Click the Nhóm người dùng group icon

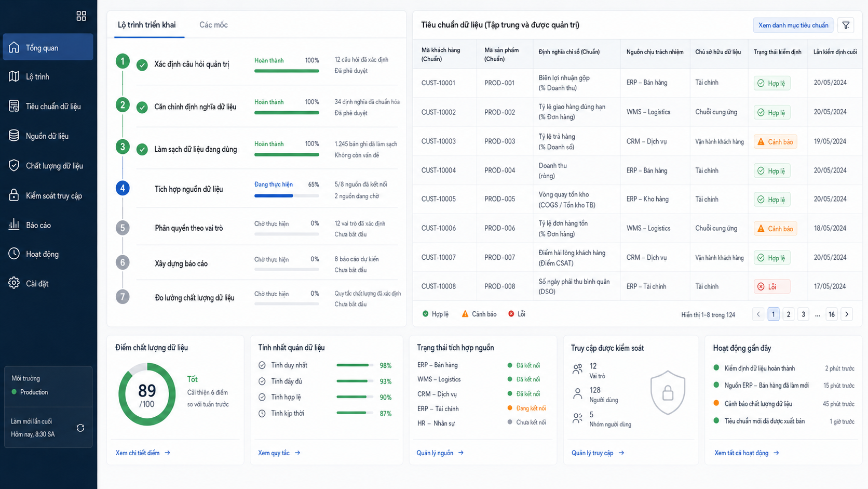[x=577, y=418]
